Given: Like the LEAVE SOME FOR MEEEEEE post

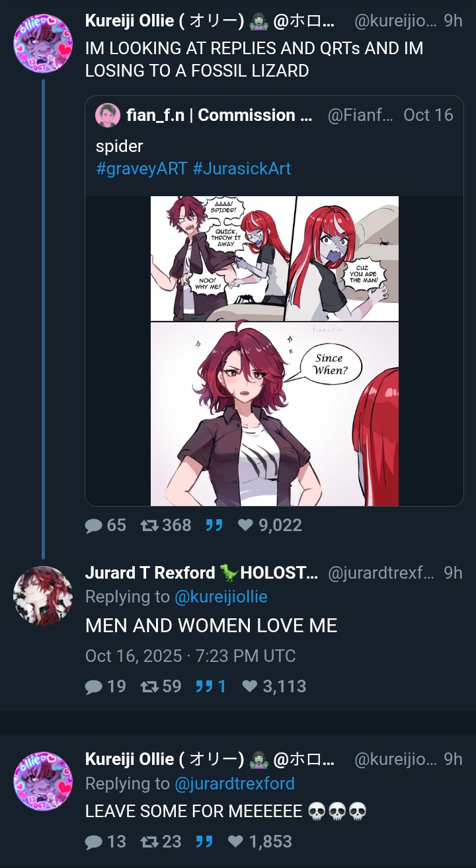Looking at the screenshot, I should point(259,841).
